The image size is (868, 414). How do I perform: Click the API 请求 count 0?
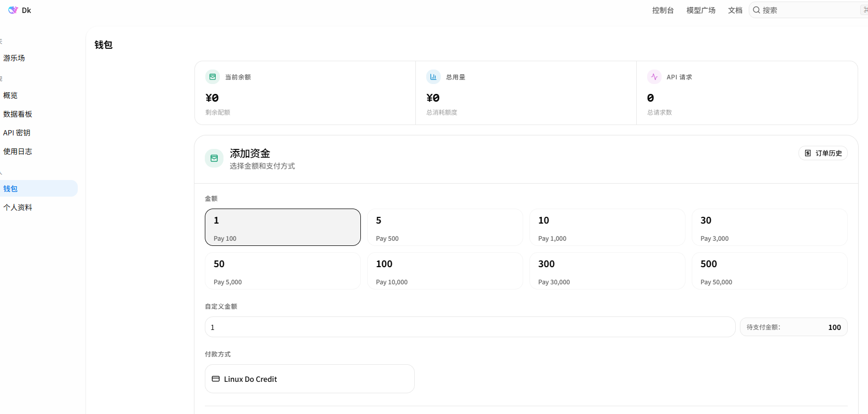point(651,98)
